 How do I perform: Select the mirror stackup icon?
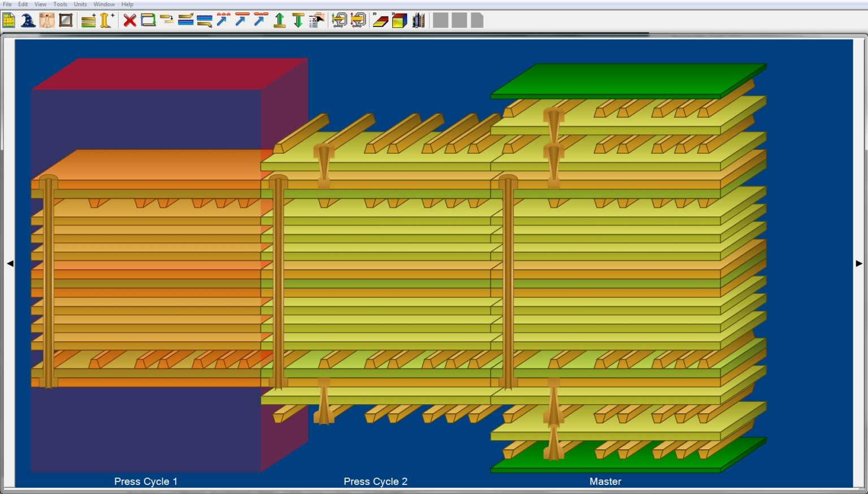tap(66, 20)
